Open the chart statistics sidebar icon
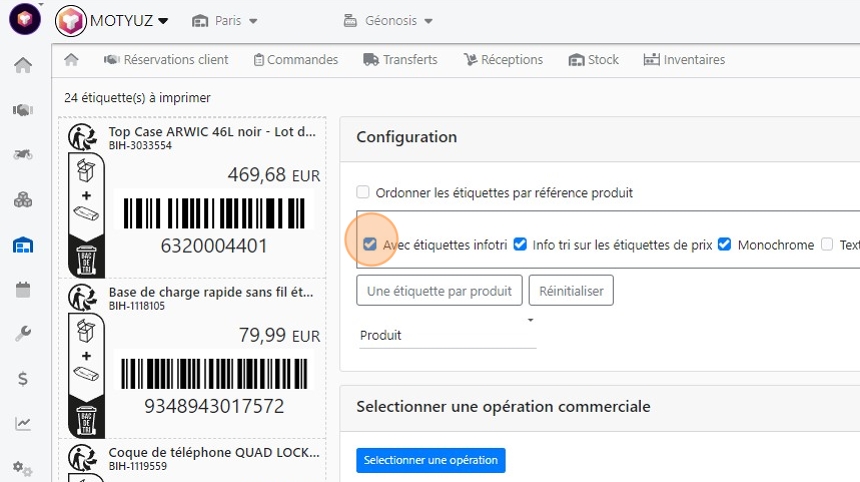 pyautogui.click(x=23, y=424)
